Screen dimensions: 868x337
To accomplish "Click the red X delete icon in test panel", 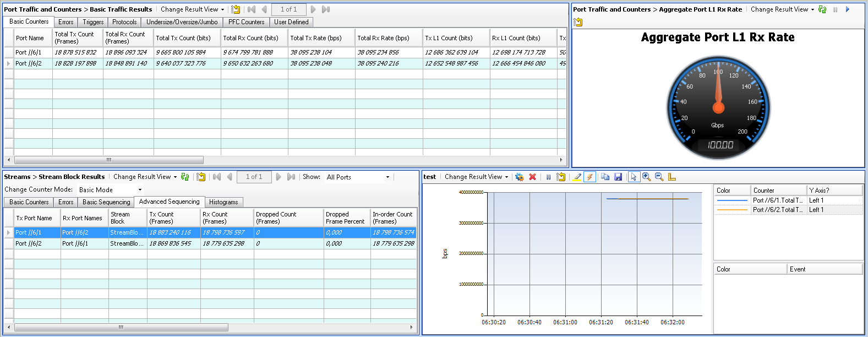I will (532, 177).
